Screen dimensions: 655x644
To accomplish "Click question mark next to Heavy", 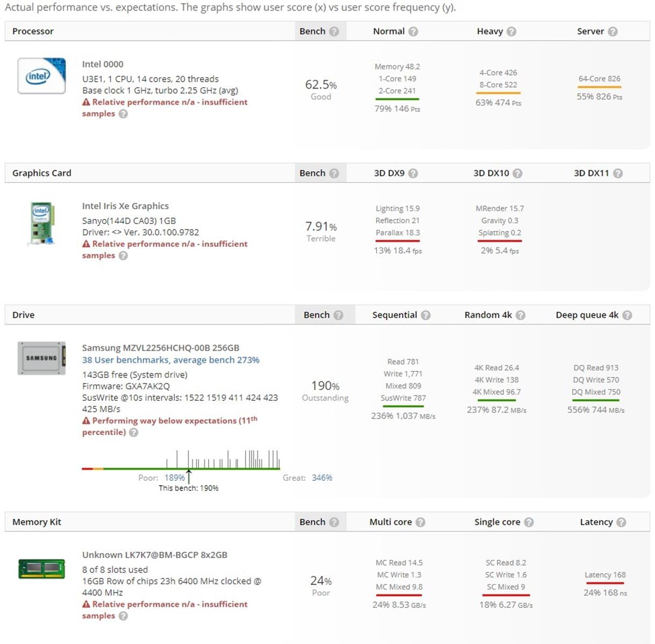I will (511, 32).
